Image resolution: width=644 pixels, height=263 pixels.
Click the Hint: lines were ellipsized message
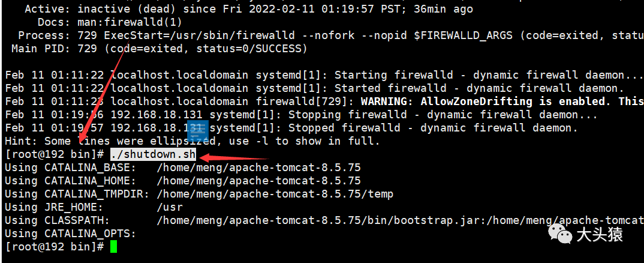click(192, 141)
